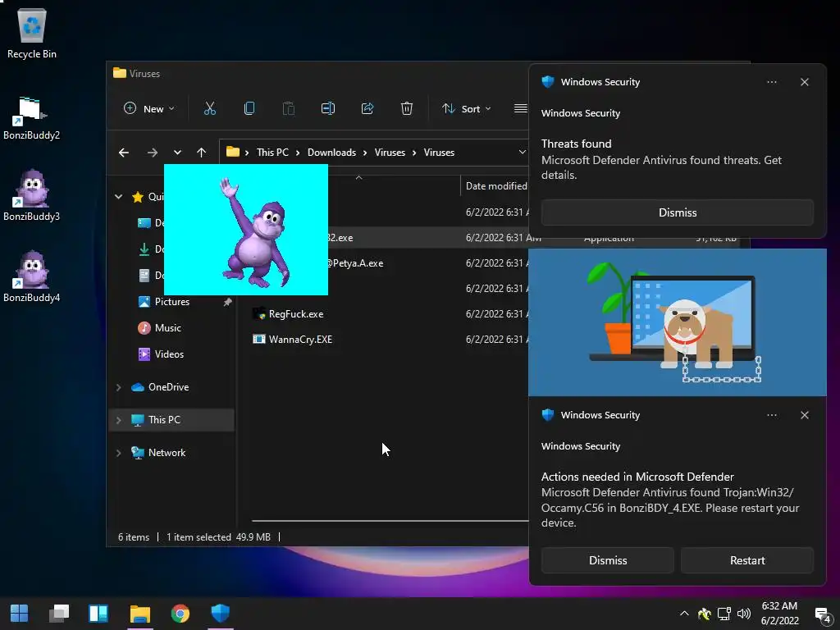Expand the Network tree node
Viewport: 840px width, 630px height.
pos(118,453)
